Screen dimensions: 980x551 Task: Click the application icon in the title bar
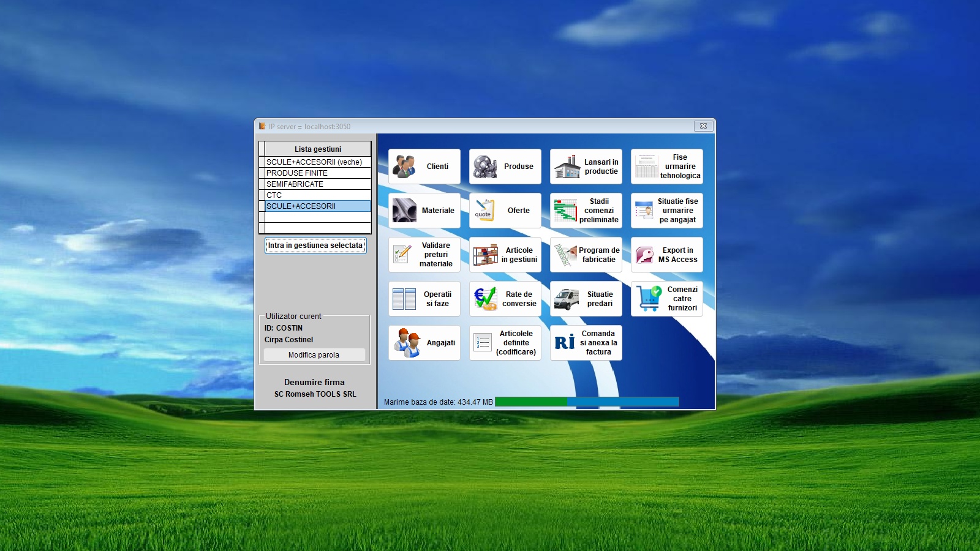tap(262, 126)
